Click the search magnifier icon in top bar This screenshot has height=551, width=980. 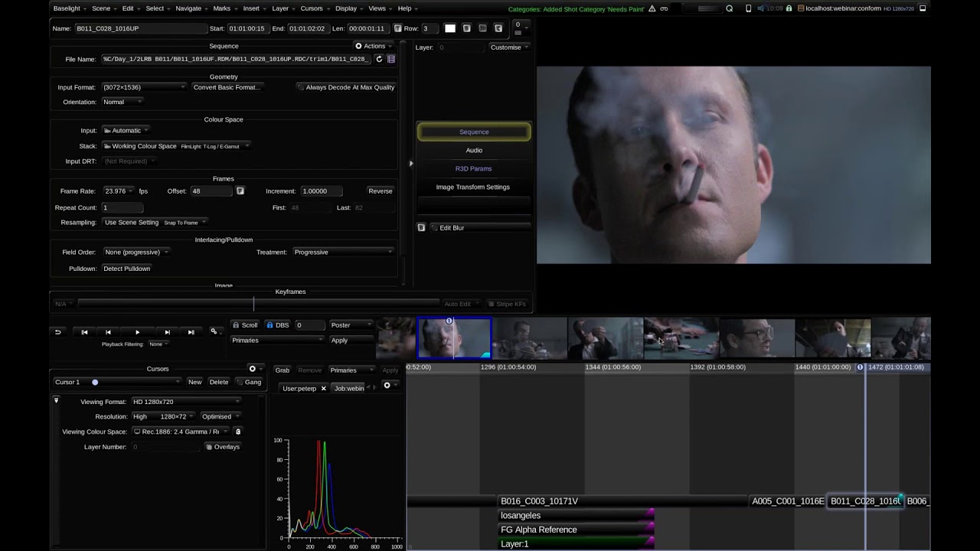click(729, 8)
